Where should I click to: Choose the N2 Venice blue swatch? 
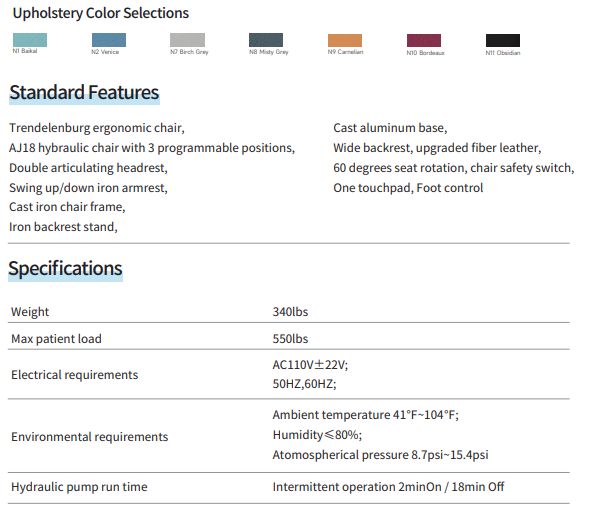click(x=109, y=40)
